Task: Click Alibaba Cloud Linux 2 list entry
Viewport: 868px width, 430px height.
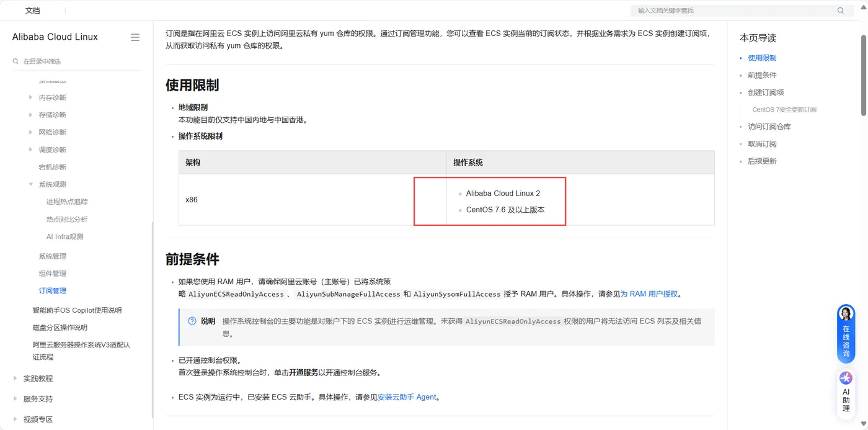Action: point(503,194)
